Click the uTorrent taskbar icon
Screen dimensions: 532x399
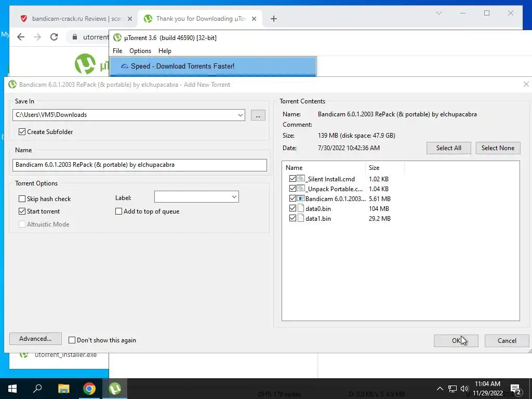[x=115, y=389]
